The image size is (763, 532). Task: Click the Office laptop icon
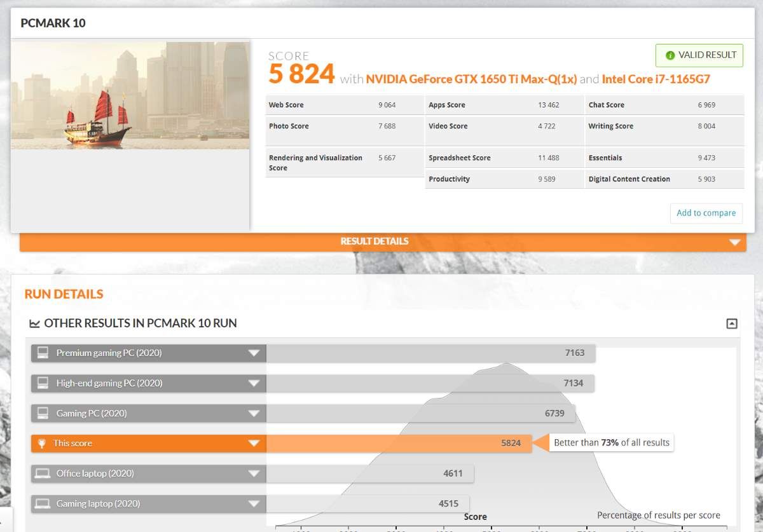(x=43, y=474)
